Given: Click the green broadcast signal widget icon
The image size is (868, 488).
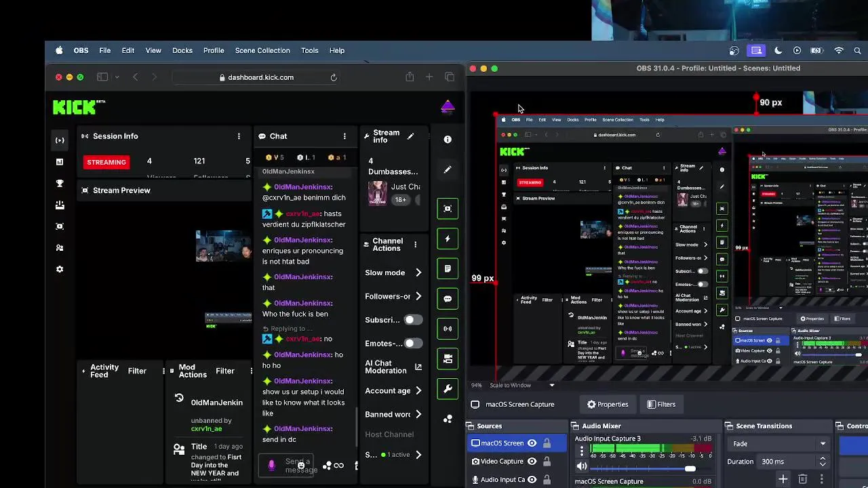Looking at the screenshot, I should coord(448,329).
